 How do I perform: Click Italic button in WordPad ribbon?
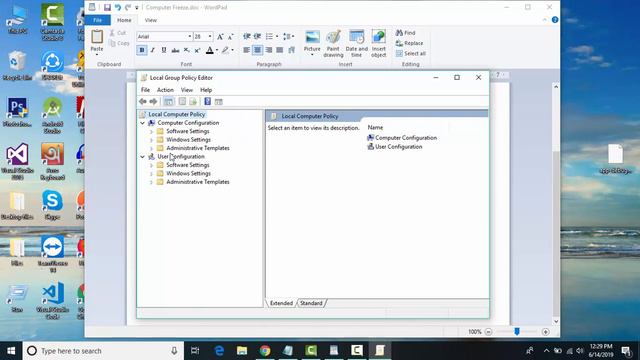pyautogui.click(x=153, y=50)
